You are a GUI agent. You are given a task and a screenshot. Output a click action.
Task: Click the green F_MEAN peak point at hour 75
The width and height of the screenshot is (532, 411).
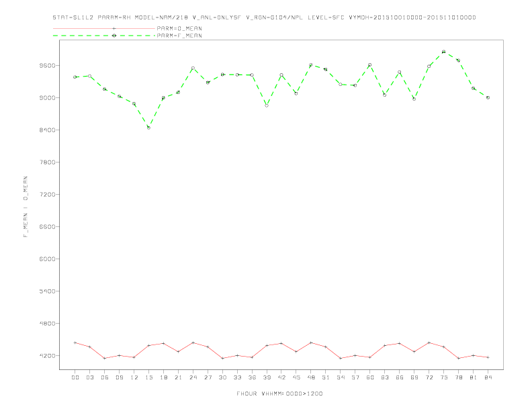(443, 52)
